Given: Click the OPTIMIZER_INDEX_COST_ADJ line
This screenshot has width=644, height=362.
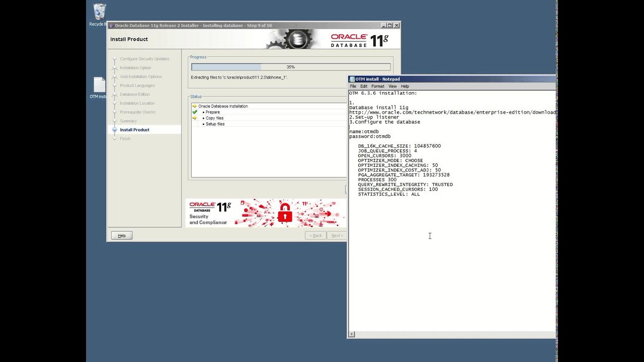Looking at the screenshot, I should click(x=399, y=170).
